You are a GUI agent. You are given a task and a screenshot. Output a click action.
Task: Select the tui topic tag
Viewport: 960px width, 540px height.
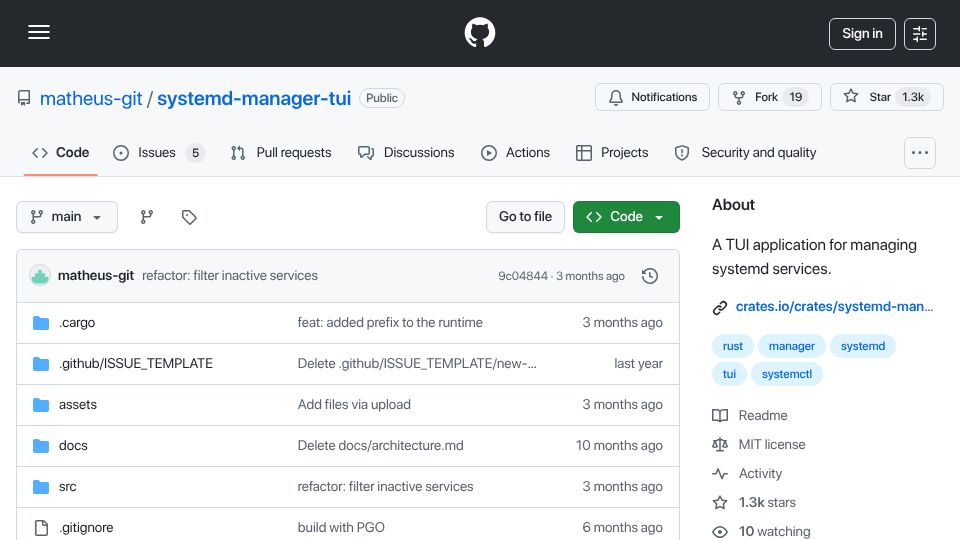(x=729, y=374)
